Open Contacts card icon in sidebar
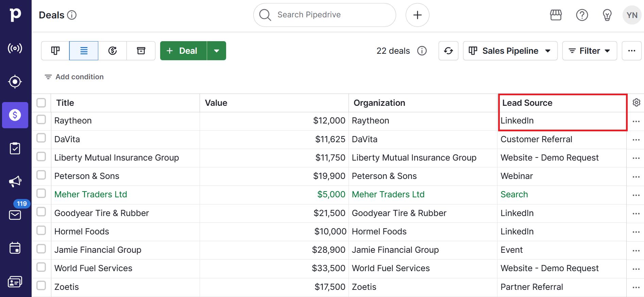 (x=15, y=282)
